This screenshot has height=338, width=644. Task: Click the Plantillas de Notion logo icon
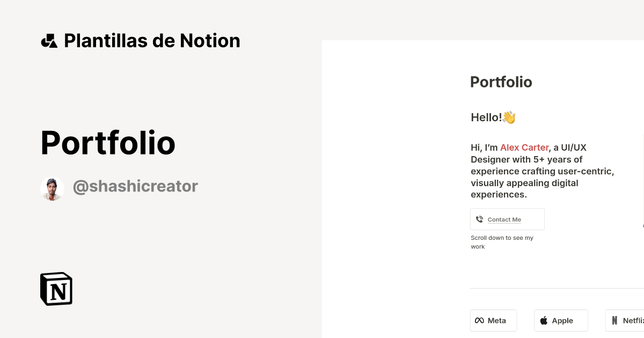[x=49, y=40]
